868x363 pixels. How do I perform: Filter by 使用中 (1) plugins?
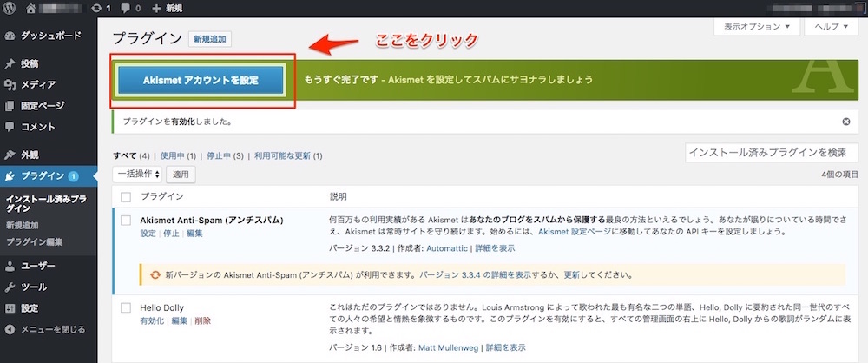178,156
